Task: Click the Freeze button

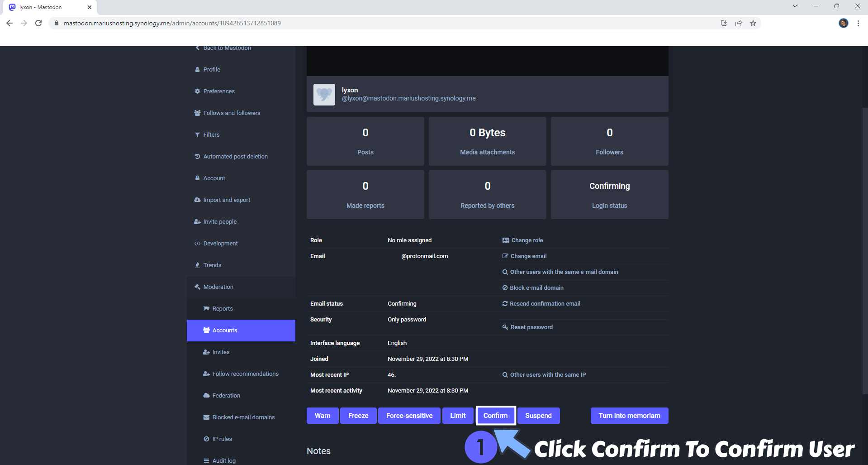Action: click(x=358, y=416)
